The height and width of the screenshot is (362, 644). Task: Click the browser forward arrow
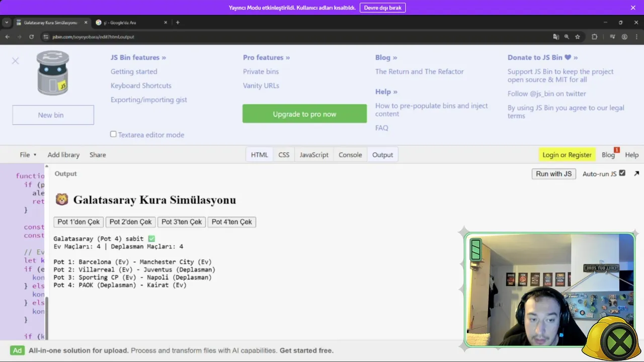point(19,37)
